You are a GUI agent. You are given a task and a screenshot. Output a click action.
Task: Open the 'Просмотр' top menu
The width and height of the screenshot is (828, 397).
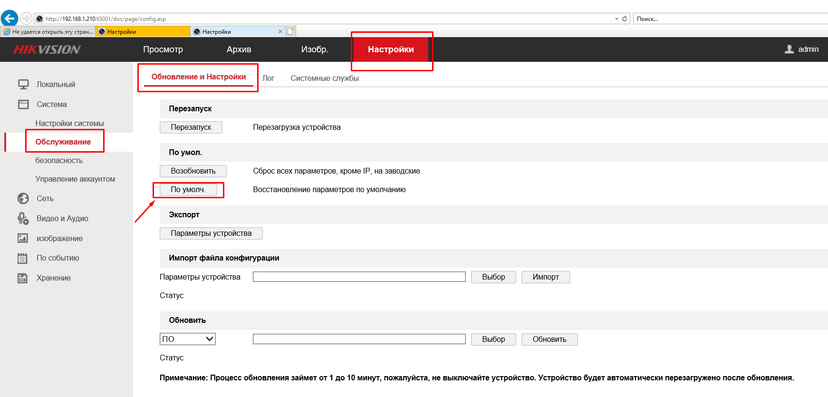tap(163, 50)
